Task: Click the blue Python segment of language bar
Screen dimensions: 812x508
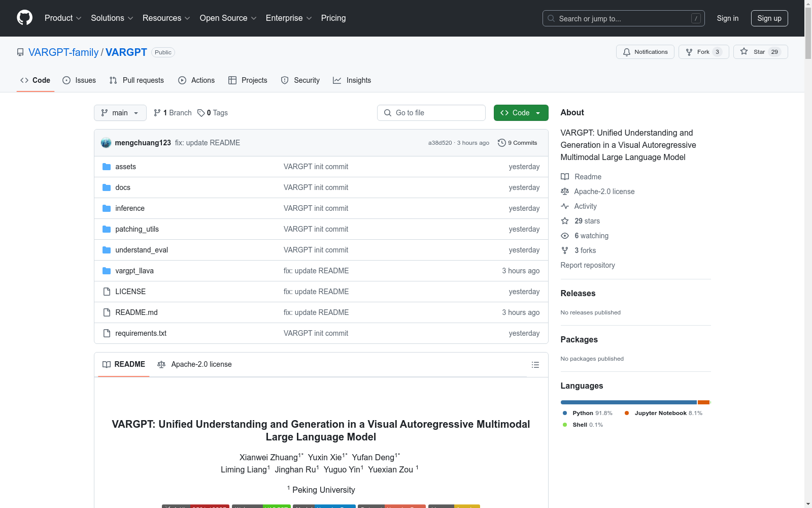Action: (629, 402)
